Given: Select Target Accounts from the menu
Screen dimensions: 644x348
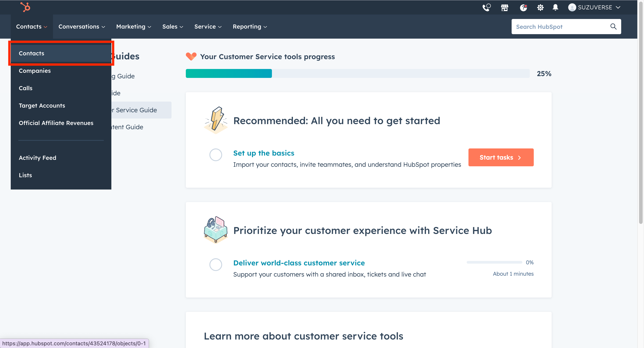Looking at the screenshot, I should coord(42,106).
